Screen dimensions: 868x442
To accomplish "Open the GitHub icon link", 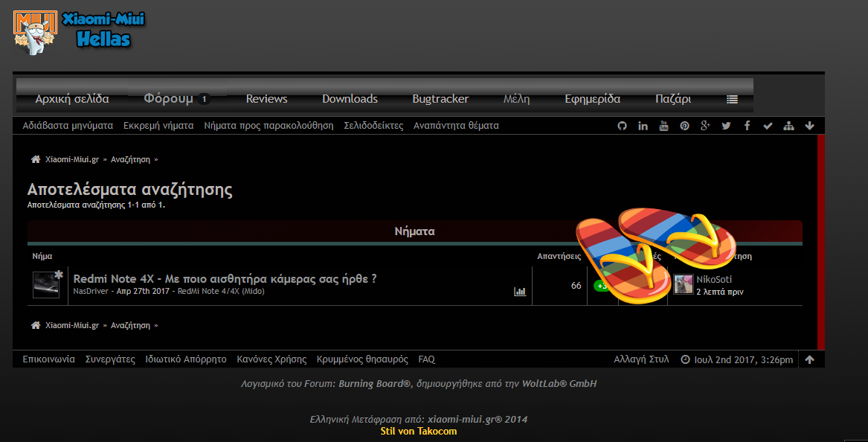I will coord(623,126).
